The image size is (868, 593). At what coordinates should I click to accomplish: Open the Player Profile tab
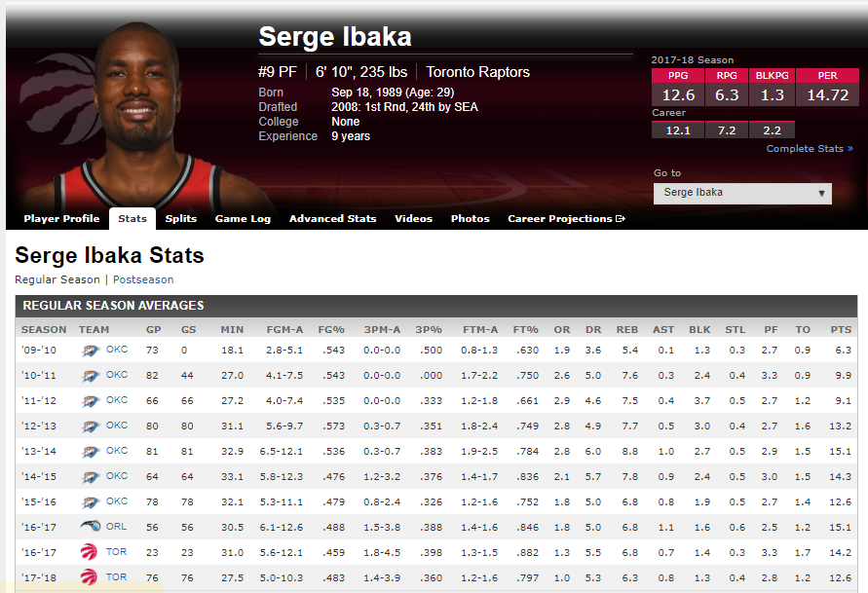click(61, 219)
